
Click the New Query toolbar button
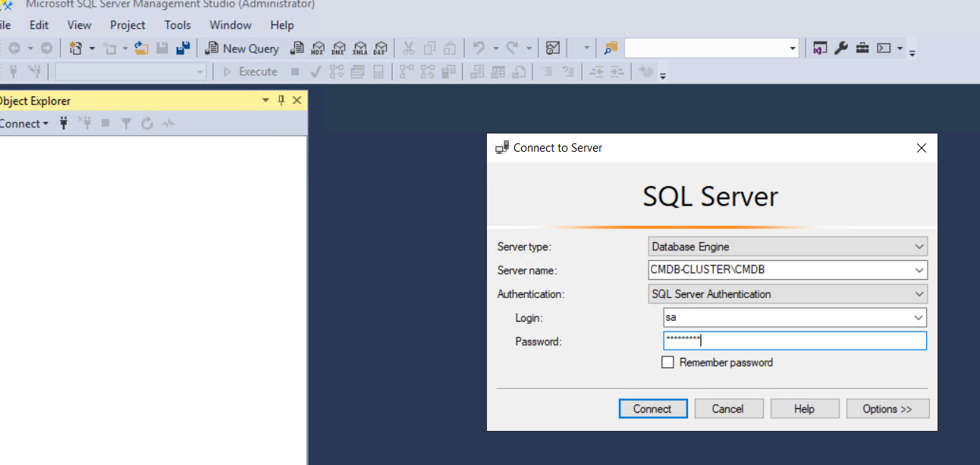pyautogui.click(x=243, y=49)
